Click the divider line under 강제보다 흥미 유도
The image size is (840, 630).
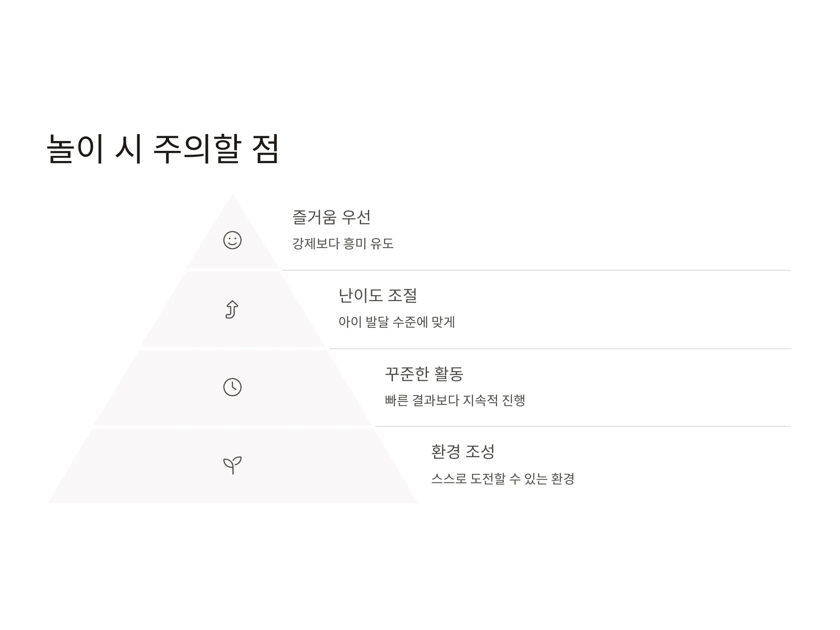tap(536, 271)
